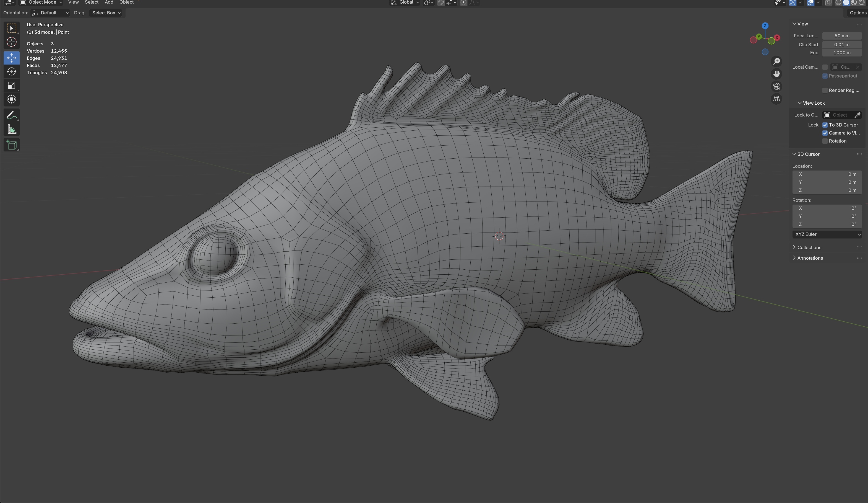Uncheck Lock To 3D Cursor

[x=825, y=125]
